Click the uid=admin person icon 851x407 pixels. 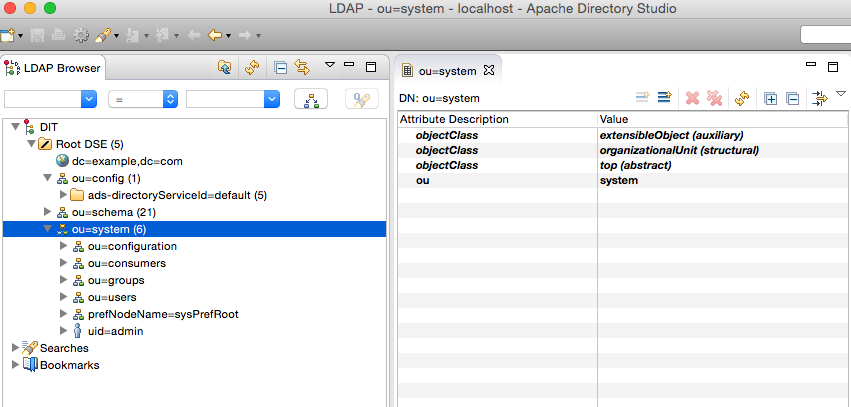tap(78, 330)
